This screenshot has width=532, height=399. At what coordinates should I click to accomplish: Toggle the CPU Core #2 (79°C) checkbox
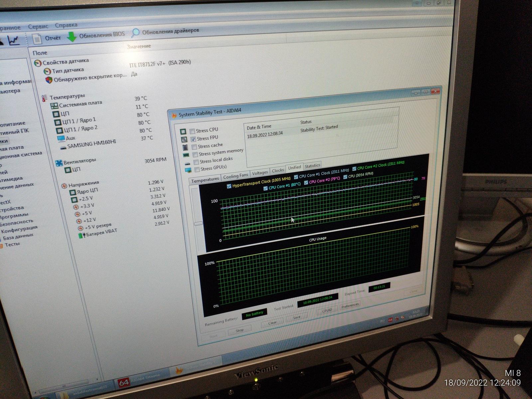306,183
